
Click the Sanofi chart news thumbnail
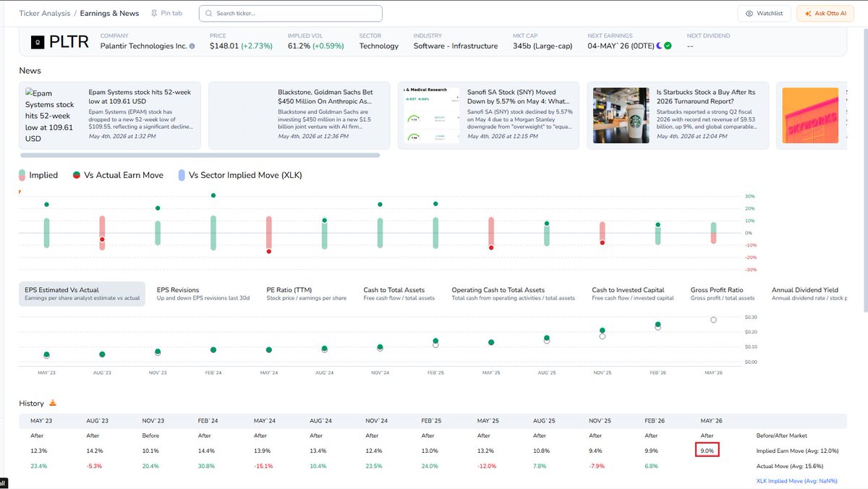[x=432, y=116]
